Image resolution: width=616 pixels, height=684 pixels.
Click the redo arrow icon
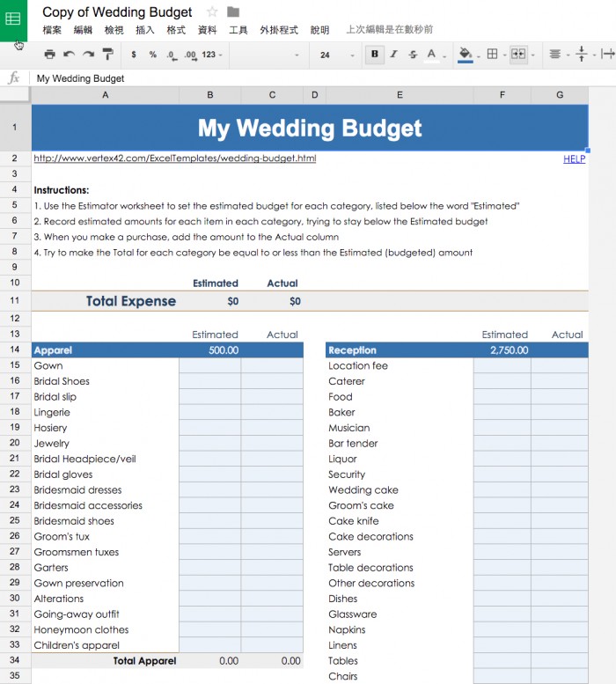[x=88, y=55]
